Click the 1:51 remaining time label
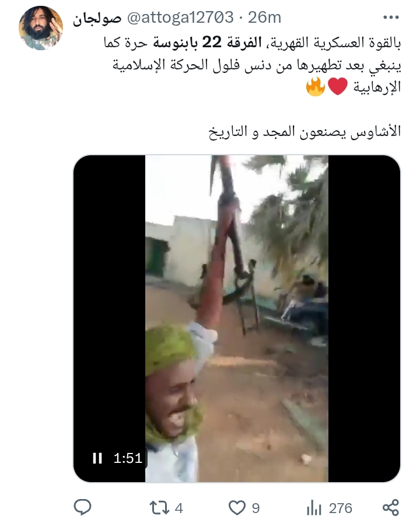This screenshot has width=420, height=530. pos(128,458)
